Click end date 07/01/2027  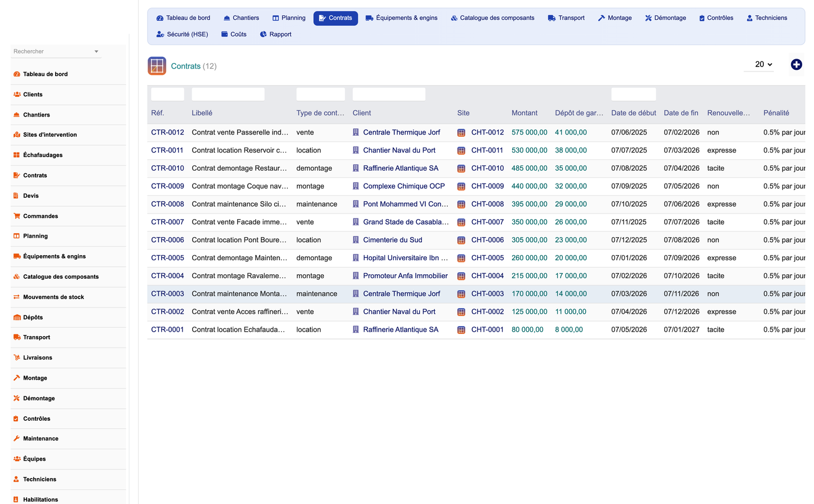(682, 330)
